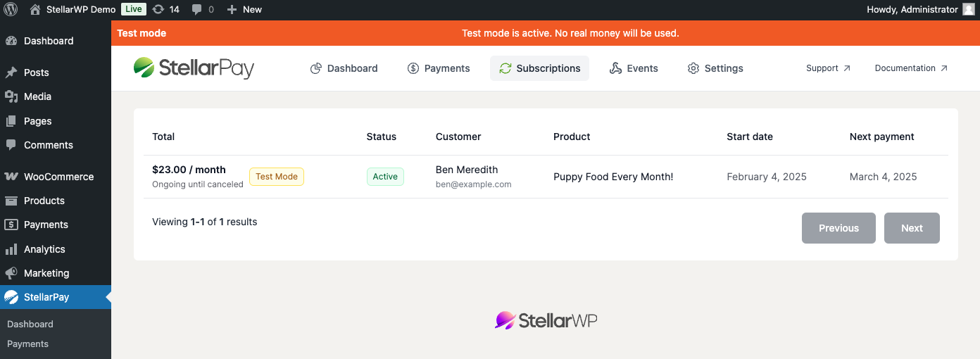Viewport: 980px width, 359px height.
Task: Click the Administrator avatar thumbnail
Action: coord(969,10)
